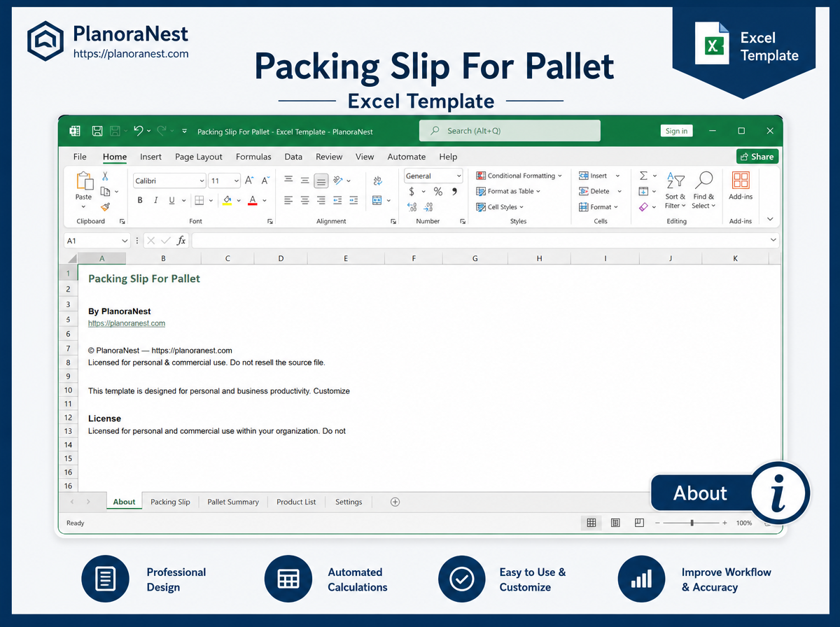Decrease font size with smaller A icon
840x627 pixels.
(x=265, y=181)
